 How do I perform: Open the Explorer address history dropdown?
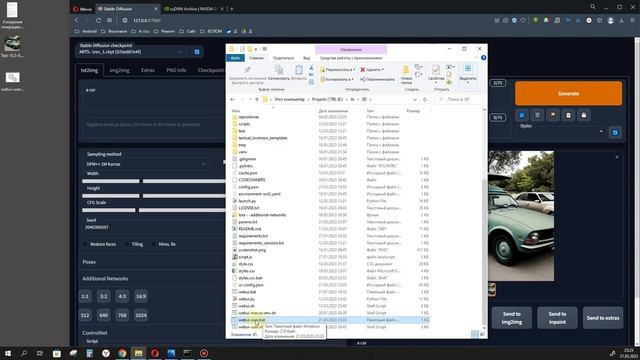pos(415,99)
